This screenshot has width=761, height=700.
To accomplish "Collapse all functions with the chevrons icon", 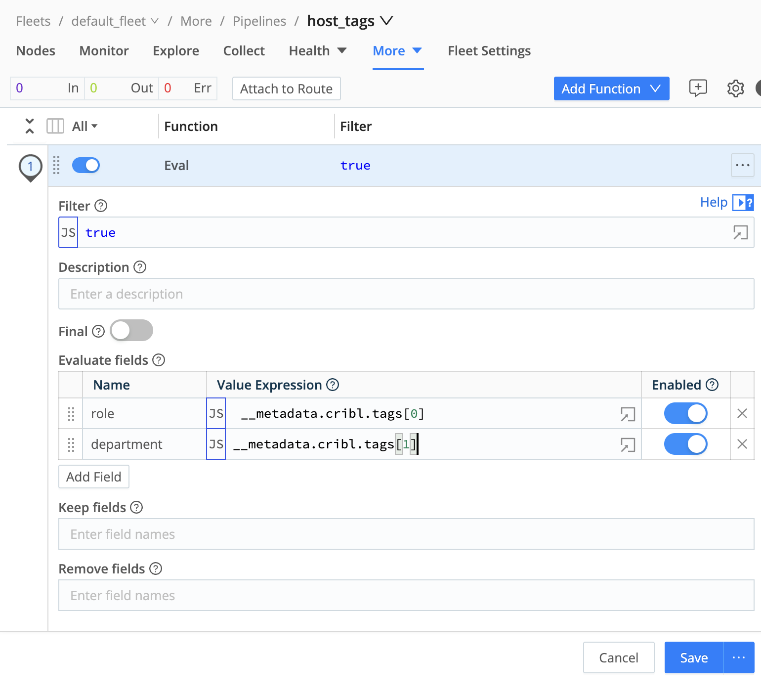I will (30, 126).
